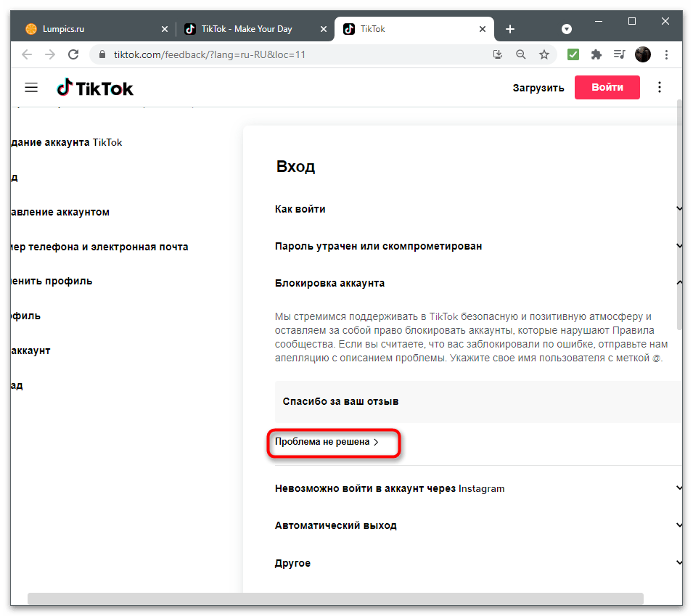Click the site lock icon
The height and width of the screenshot is (616, 693).
tap(102, 54)
